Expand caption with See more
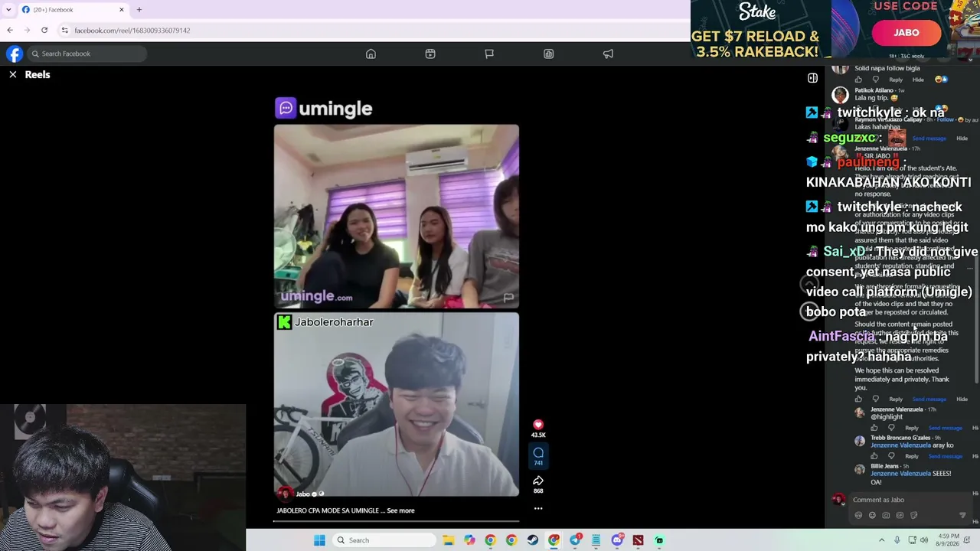Image resolution: width=980 pixels, height=551 pixels. (400, 510)
